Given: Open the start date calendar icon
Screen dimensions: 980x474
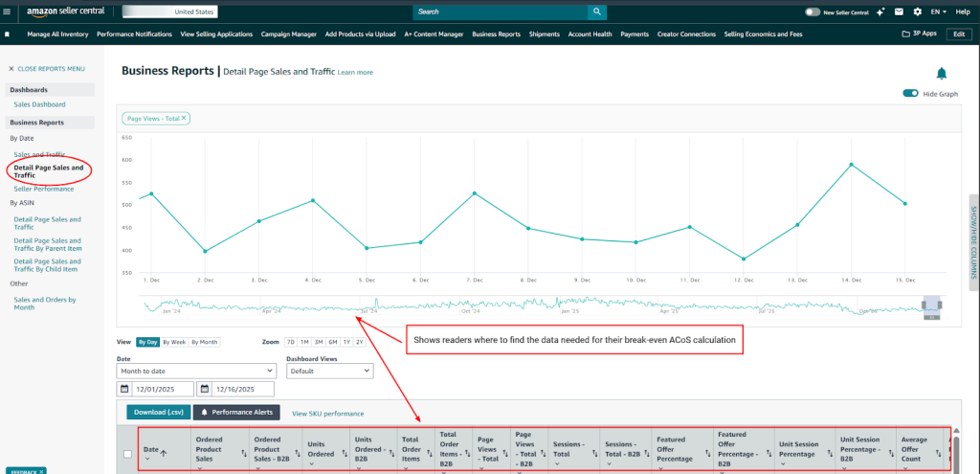Looking at the screenshot, I should pos(124,389).
